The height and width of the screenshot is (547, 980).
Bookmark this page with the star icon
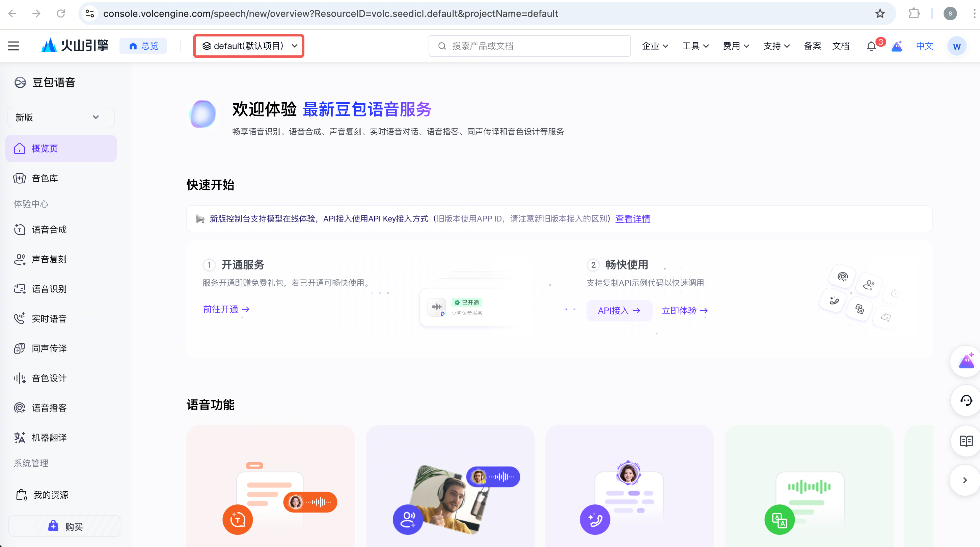pyautogui.click(x=879, y=14)
